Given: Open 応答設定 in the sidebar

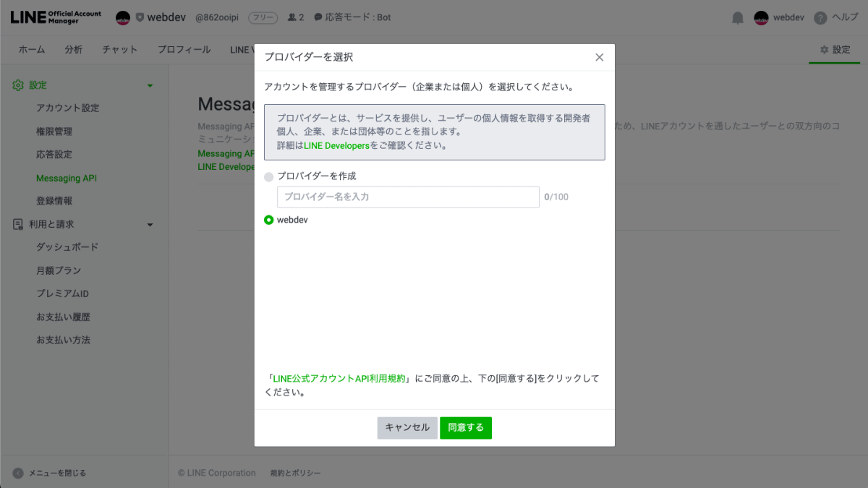Looking at the screenshot, I should [54, 155].
